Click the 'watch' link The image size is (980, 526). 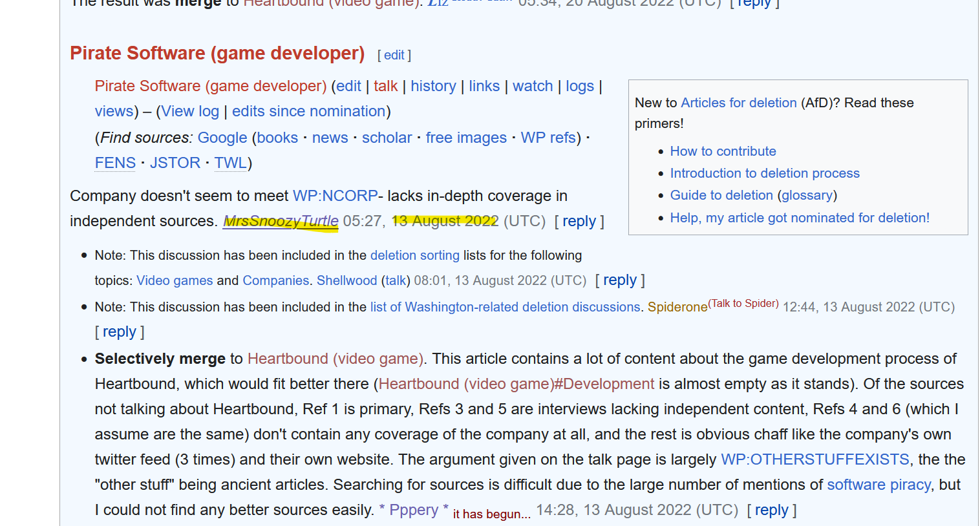[x=533, y=86]
